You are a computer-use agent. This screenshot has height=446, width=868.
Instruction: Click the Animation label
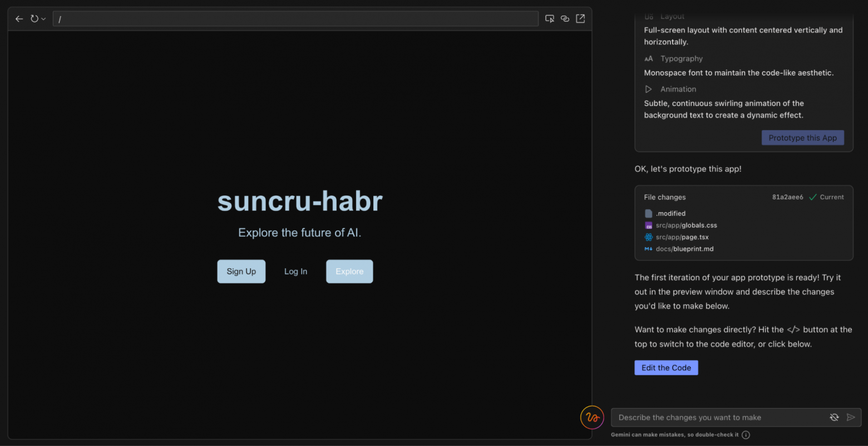[678, 89]
